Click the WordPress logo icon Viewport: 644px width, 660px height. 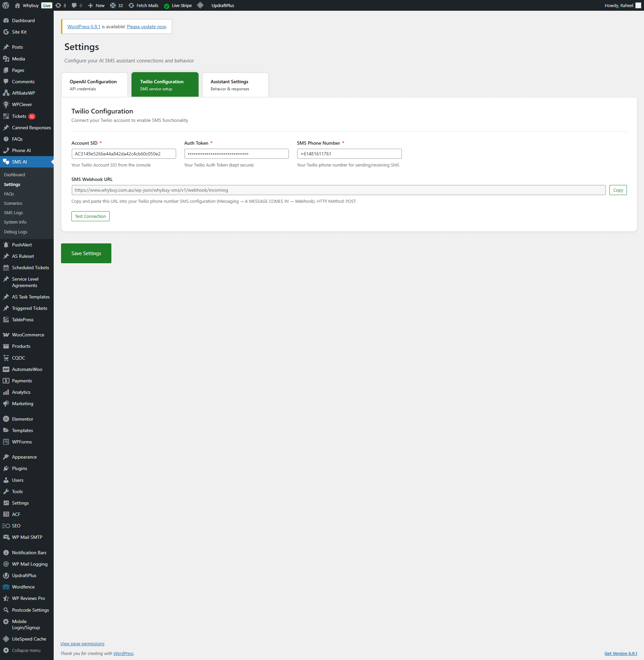6,5
